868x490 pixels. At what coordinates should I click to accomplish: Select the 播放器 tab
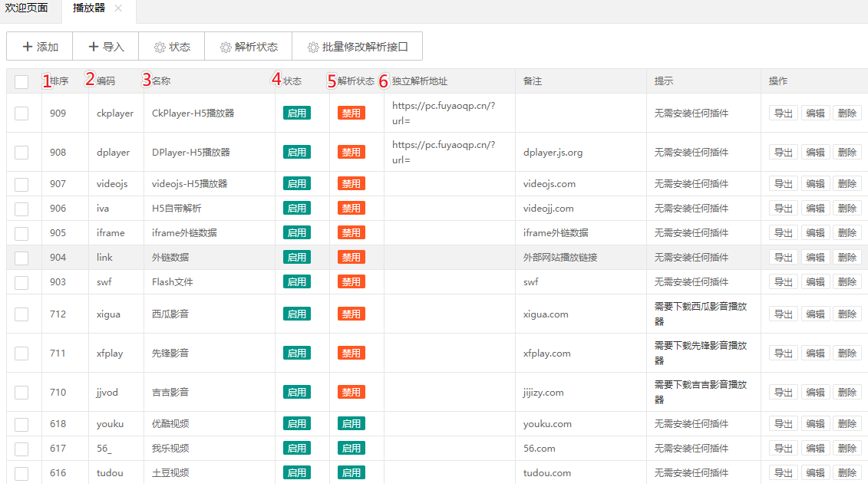(x=89, y=8)
